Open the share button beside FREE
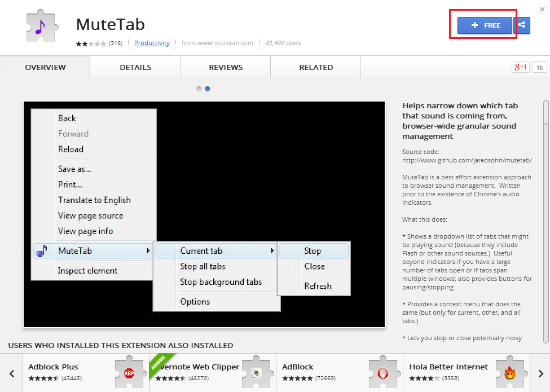The height and width of the screenshot is (392, 550). tap(522, 25)
